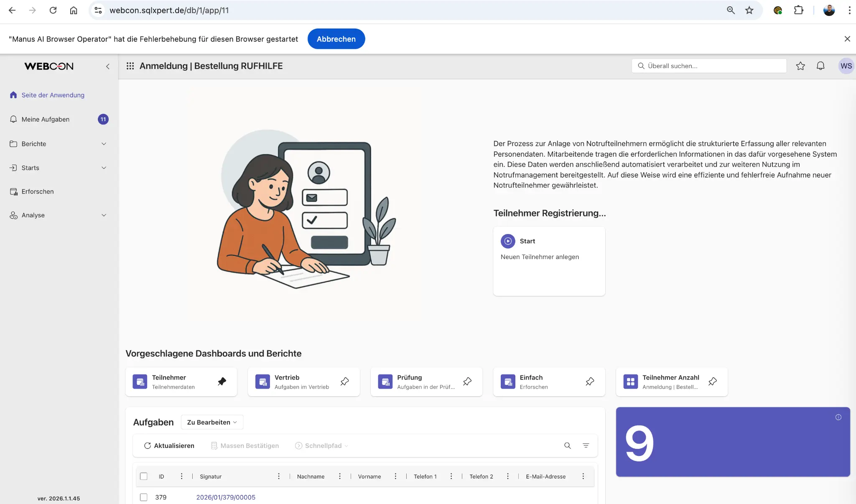Click the Aktualisieren refresh icon
The image size is (856, 504).
point(147,445)
